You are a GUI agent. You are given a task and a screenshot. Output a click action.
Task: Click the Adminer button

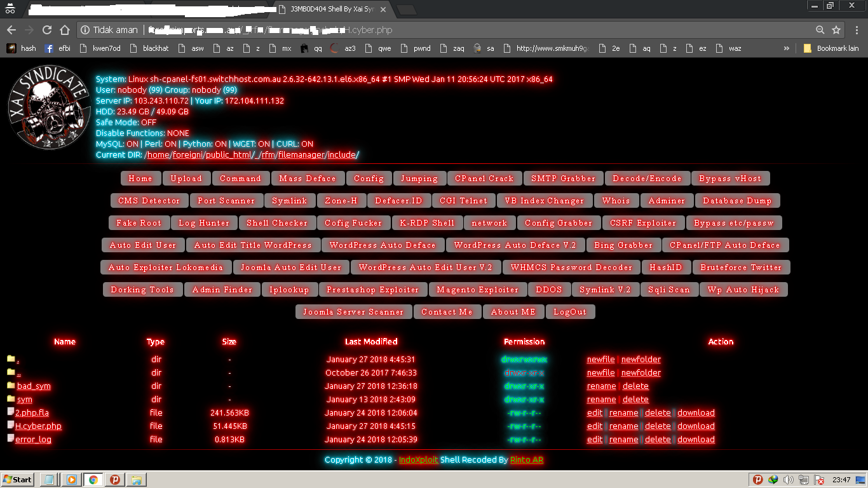(667, 201)
